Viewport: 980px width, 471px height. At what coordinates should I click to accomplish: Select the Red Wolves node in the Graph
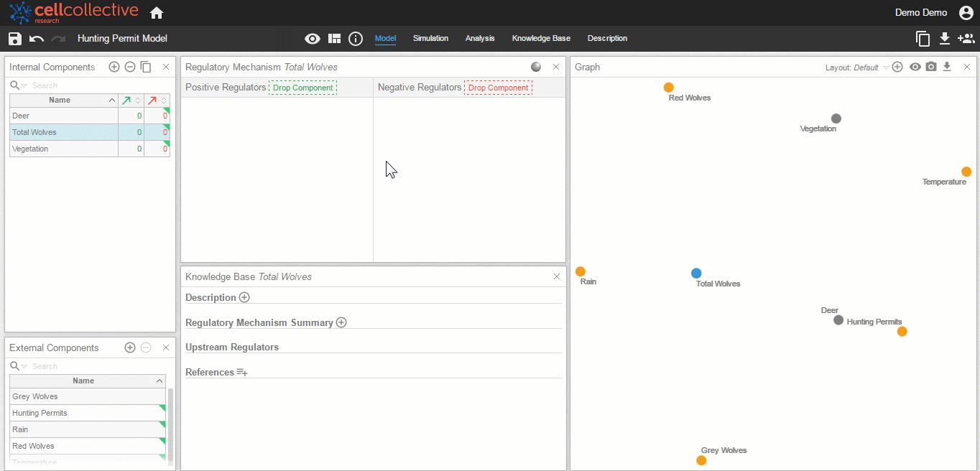click(x=669, y=88)
